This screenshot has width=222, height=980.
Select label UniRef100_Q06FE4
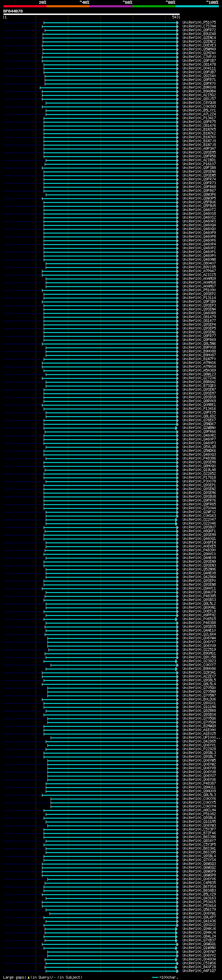coord(199,543)
